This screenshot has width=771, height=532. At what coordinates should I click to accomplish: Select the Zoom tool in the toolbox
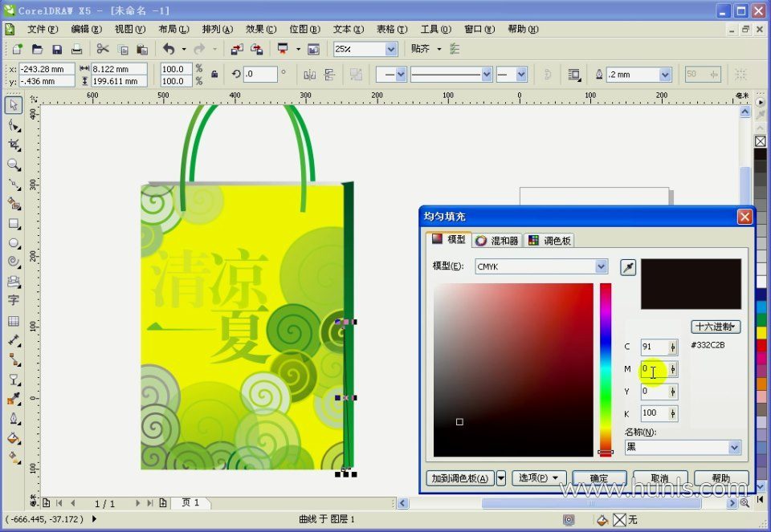pyautogui.click(x=14, y=164)
